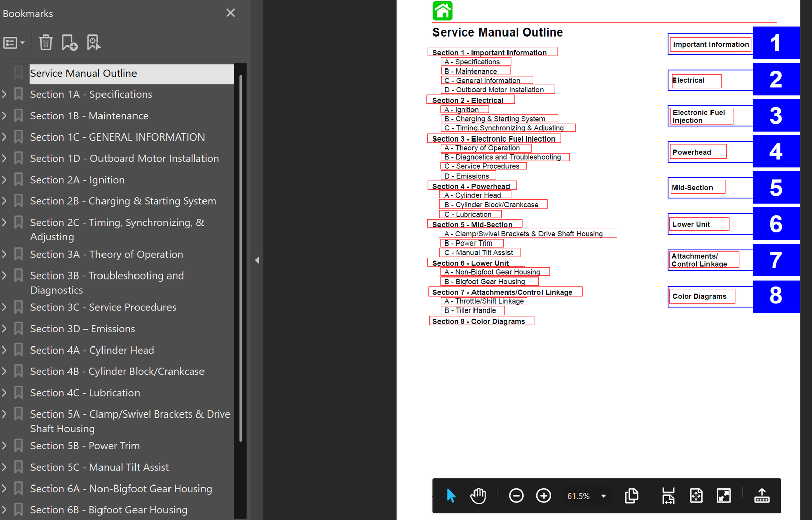Expand Section 2A - Ignition bookmark
This screenshot has height=520, width=812.
click(4, 180)
